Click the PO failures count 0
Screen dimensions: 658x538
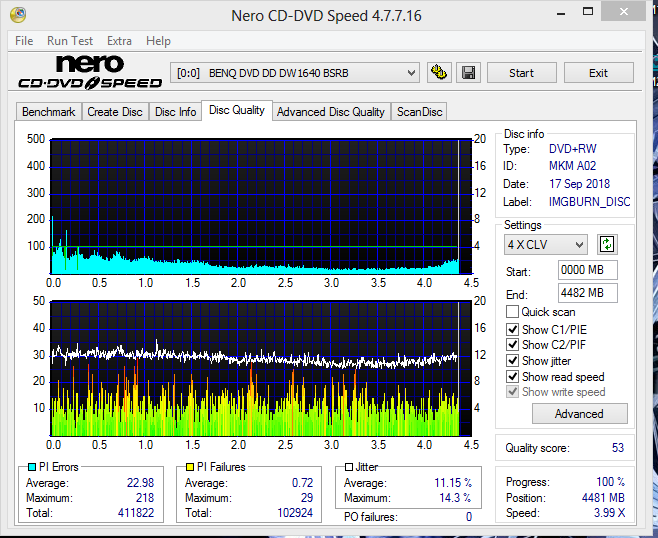(469, 517)
